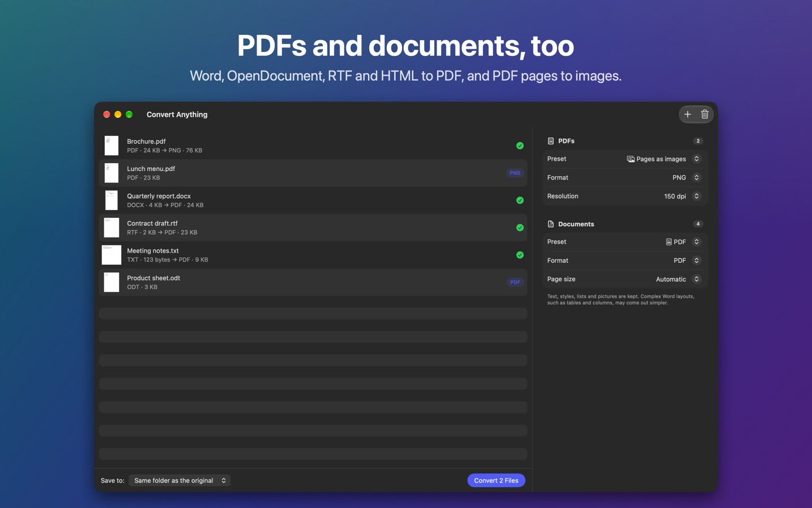This screenshot has height=508, width=812.
Task: Click the green checkmark on Contract draft.rtf
Action: (520, 227)
